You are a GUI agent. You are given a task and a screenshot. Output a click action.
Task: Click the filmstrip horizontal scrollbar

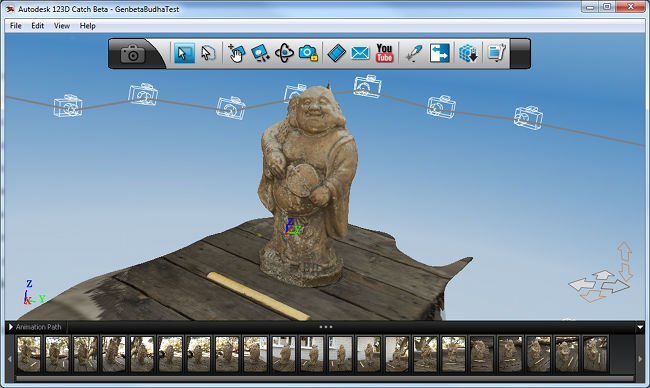325,378
